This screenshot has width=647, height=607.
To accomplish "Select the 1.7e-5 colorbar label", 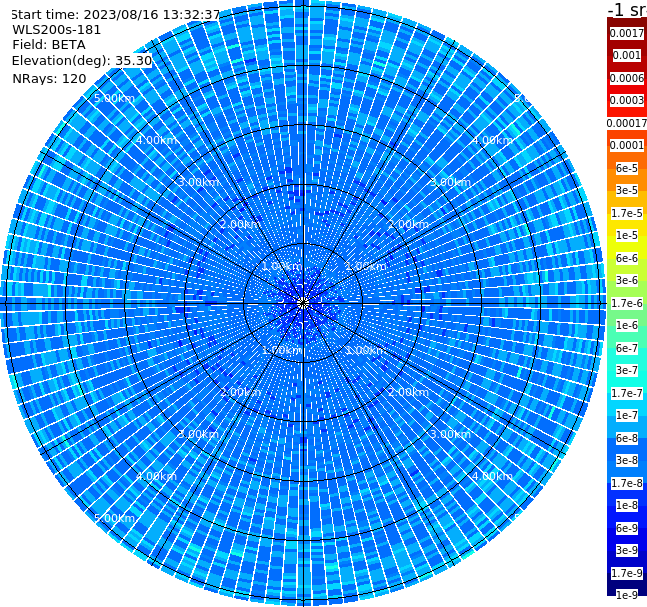I will (x=627, y=213).
